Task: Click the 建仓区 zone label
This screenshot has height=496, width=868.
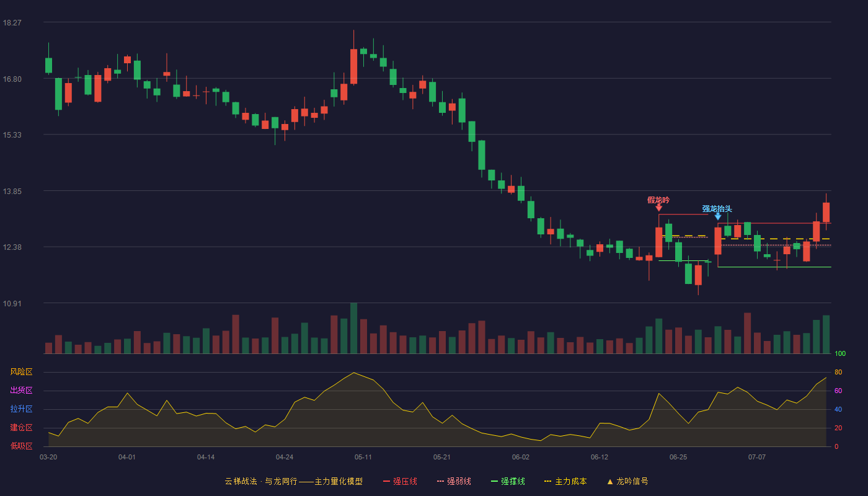Action: (21, 428)
